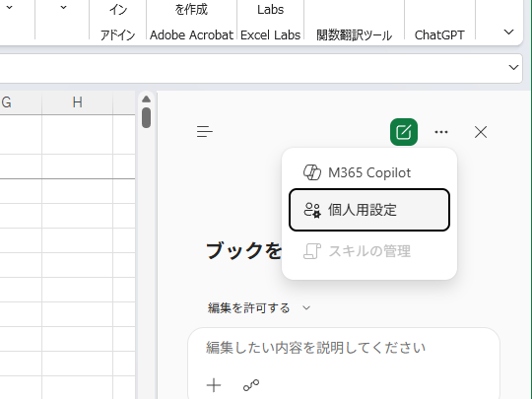Image resolution: width=532 pixels, height=399 pixels.
Task: Select column H header
Action: pos(78,102)
